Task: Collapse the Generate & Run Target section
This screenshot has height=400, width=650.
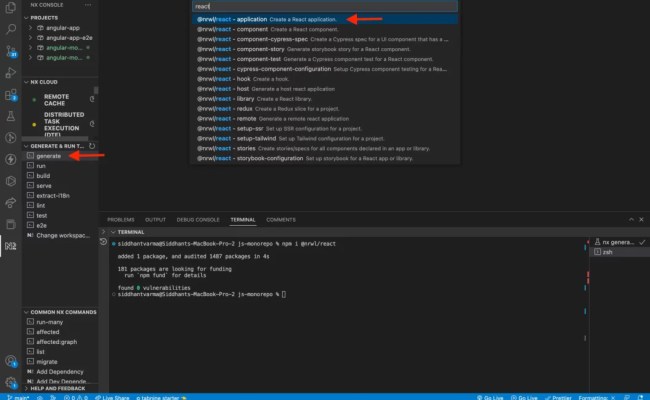Action: [54, 146]
